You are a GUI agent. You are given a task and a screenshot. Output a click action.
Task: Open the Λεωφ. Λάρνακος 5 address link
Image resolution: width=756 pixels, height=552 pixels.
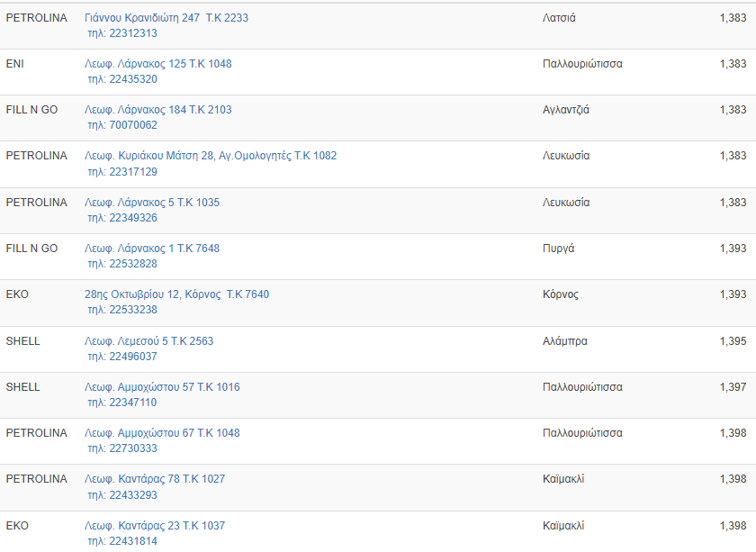151,203
